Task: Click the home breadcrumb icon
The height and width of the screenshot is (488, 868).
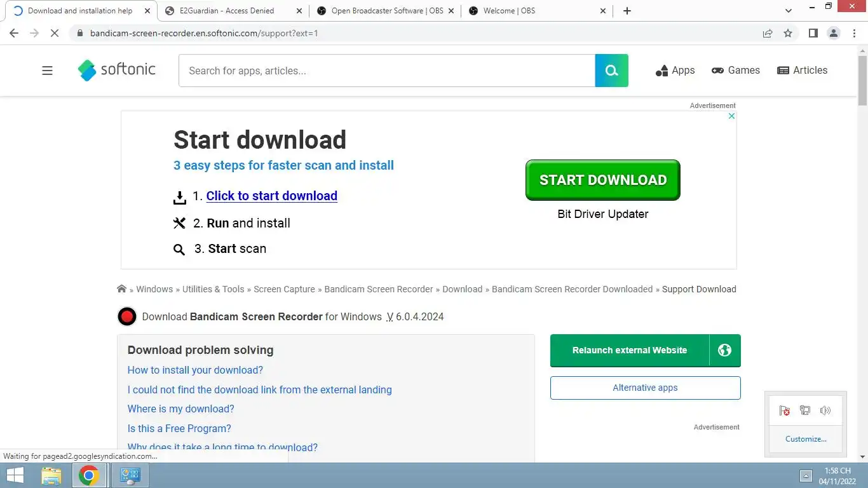Action: pos(121,288)
